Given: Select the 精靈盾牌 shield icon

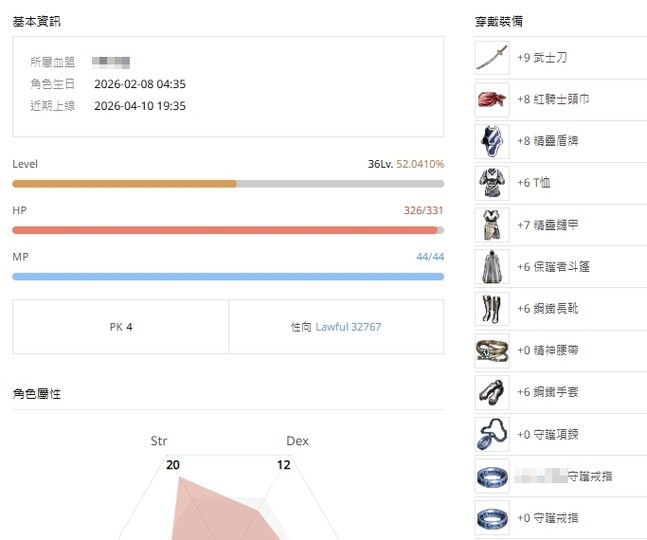Looking at the screenshot, I should click(492, 142).
